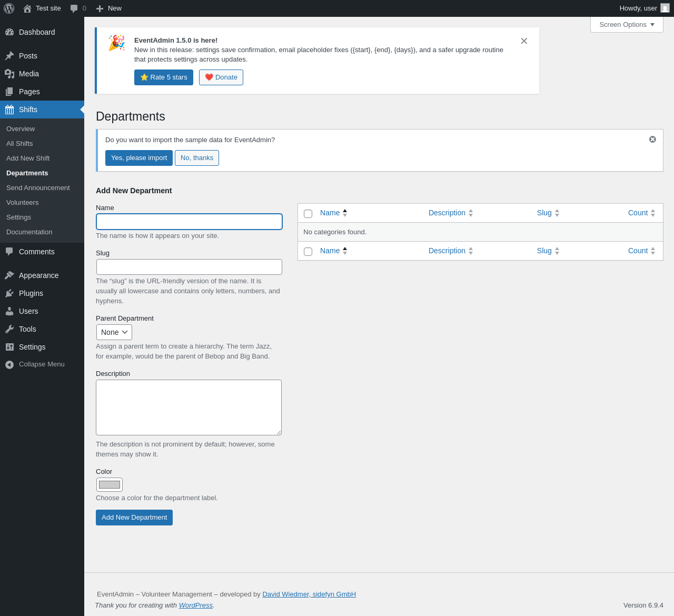Focus the Slug input field
This screenshot has height=616, width=674.
click(x=189, y=267)
